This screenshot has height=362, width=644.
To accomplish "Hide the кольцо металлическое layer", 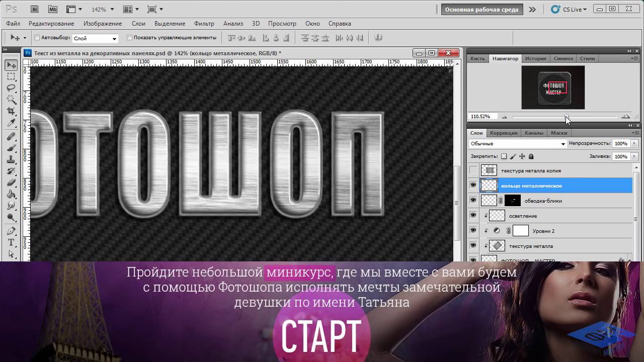I will pyautogui.click(x=473, y=186).
